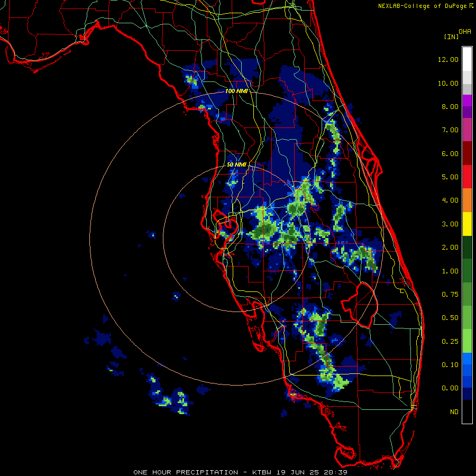476x476 pixels.
Task: Click the 100 NMI range ring label
Action: [236, 91]
